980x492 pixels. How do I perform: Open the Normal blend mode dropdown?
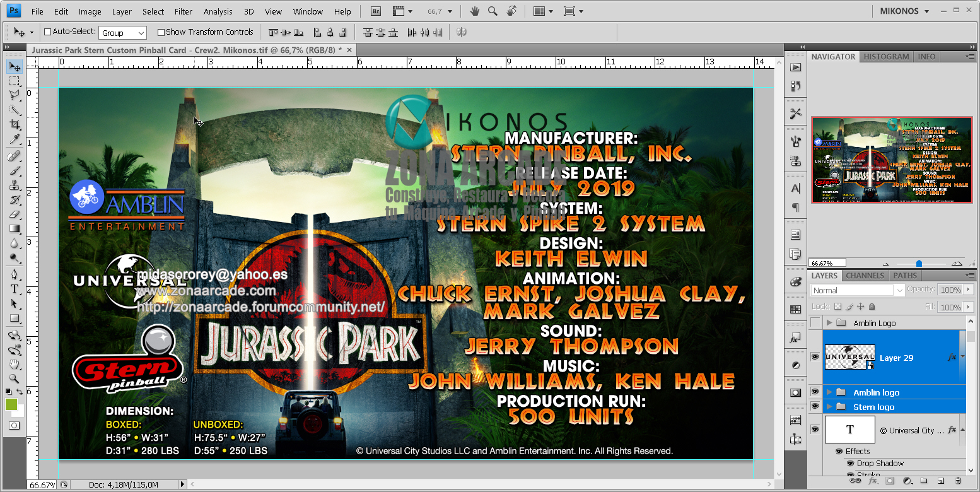(x=858, y=290)
